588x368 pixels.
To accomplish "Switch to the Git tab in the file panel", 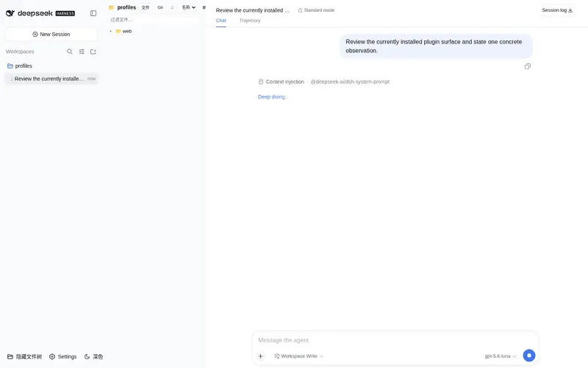I will click(160, 7).
